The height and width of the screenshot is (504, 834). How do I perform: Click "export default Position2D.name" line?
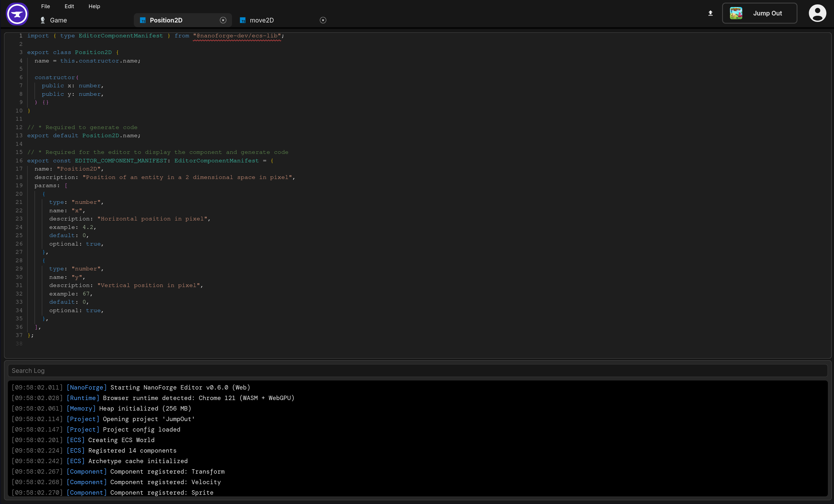pyautogui.click(x=84, y=136)
